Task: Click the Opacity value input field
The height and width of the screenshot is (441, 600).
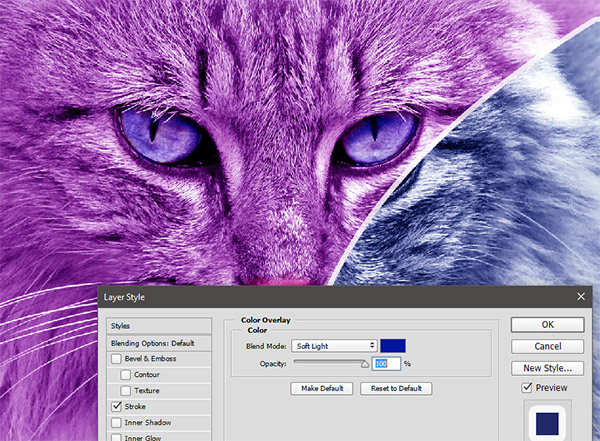Action: [386, 364]
